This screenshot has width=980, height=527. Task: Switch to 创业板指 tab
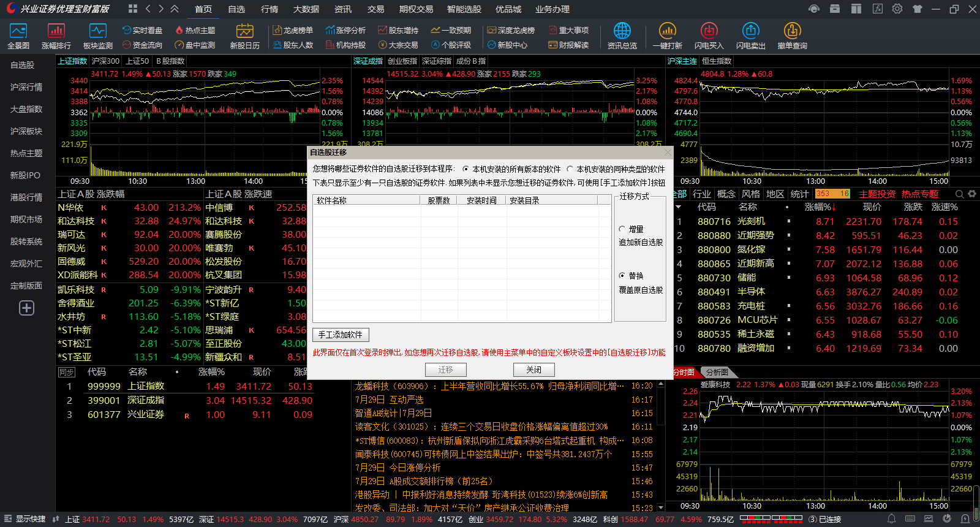(402, 61)
